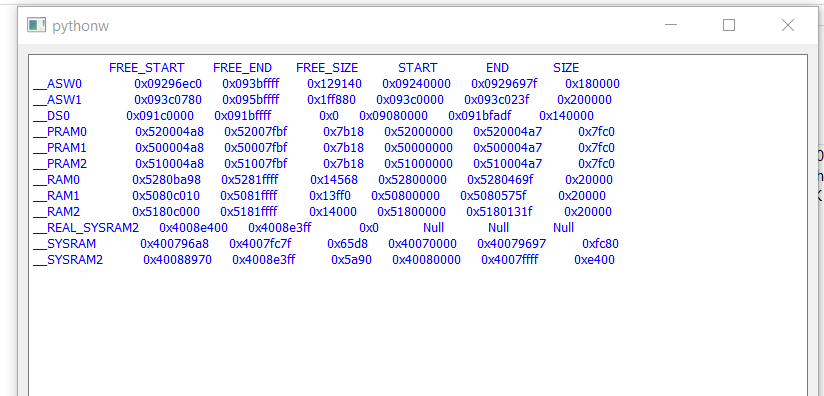Viewport: 824px width, 396px height.
Task: Click start address 0x51000000
Action: coord(418,164)
